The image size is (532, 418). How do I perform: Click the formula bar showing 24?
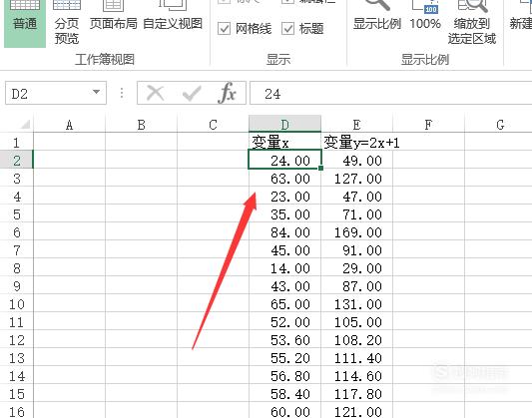pos(391,93)
